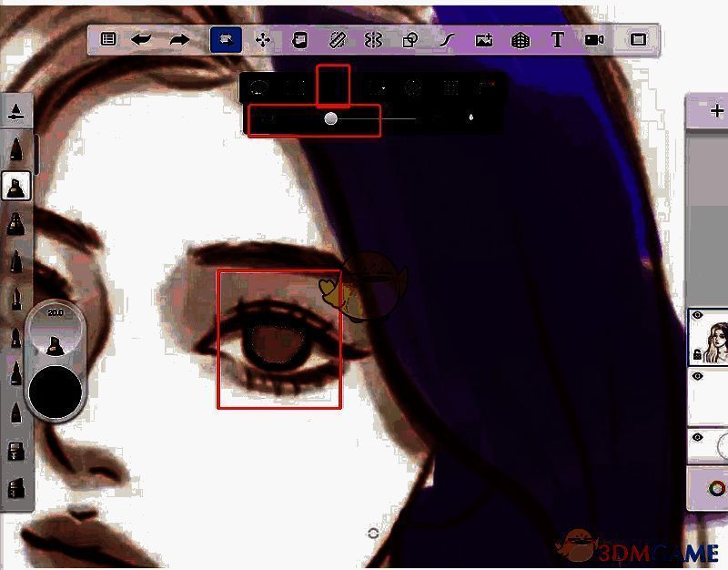
Task: Open the color wheel editor
Action: (716, 489)
